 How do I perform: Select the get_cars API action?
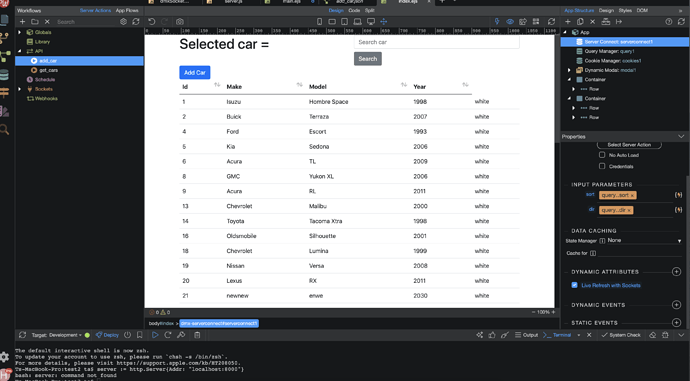[x=48, y=70]
